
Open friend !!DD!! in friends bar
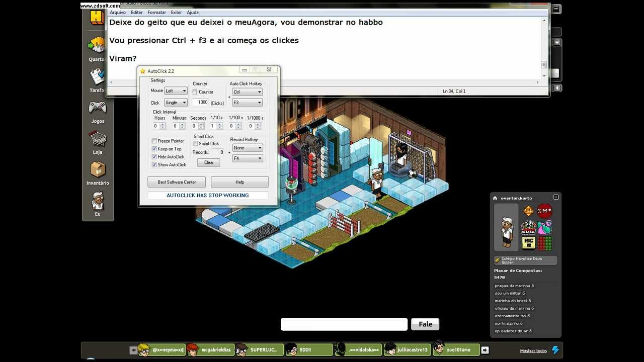308,349
